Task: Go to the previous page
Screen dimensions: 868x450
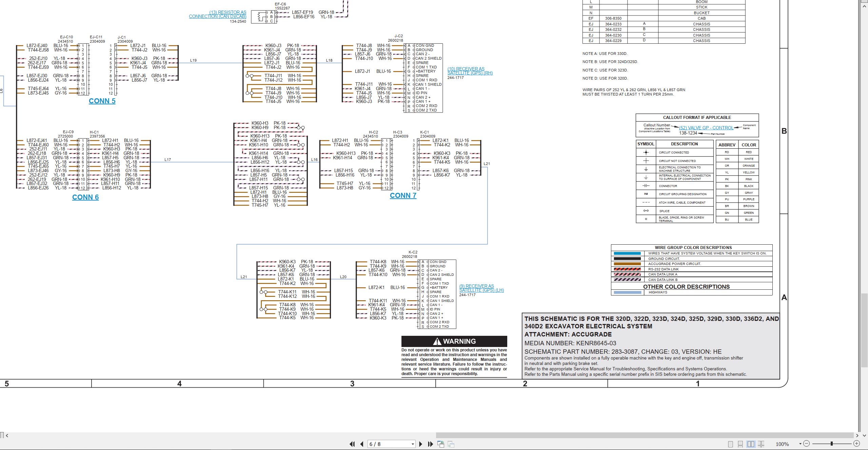Action: [x=362, y=444]
